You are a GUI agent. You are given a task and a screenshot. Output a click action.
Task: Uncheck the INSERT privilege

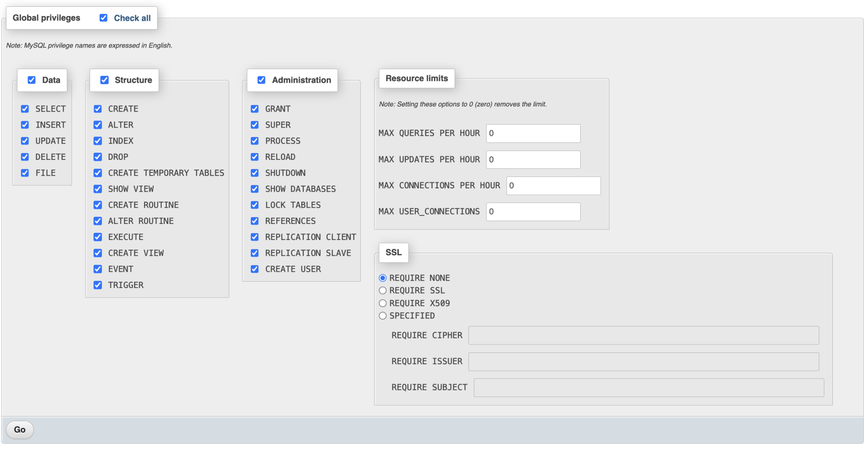tap(25, 125)
